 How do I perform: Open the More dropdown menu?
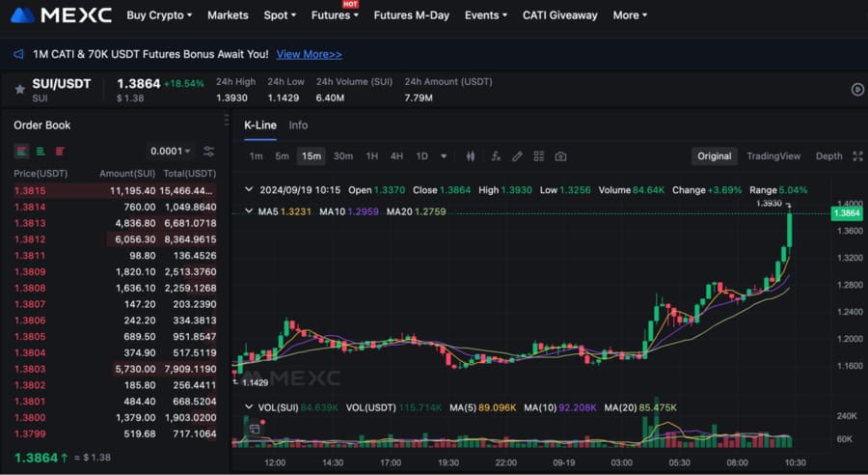tap(630, 15)
